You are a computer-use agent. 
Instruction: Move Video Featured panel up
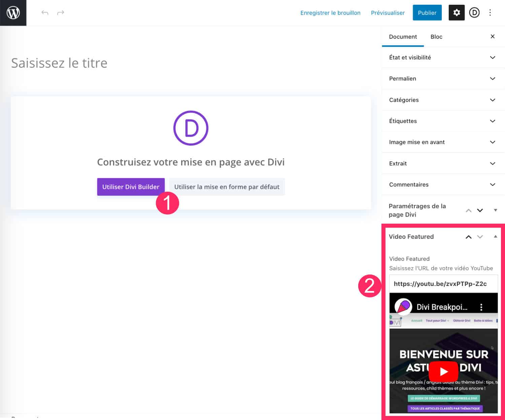pyautogui.click(x=468, y=237)
